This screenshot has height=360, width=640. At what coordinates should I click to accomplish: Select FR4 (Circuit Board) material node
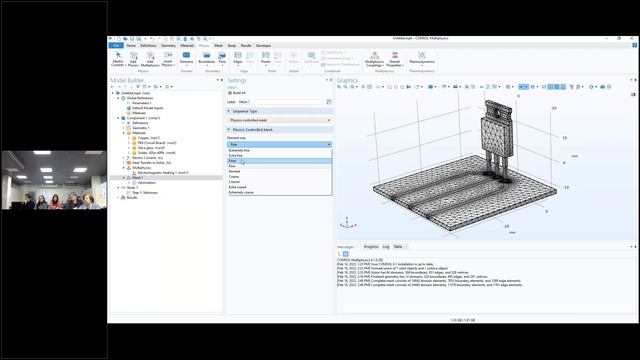tap(157, 143)
